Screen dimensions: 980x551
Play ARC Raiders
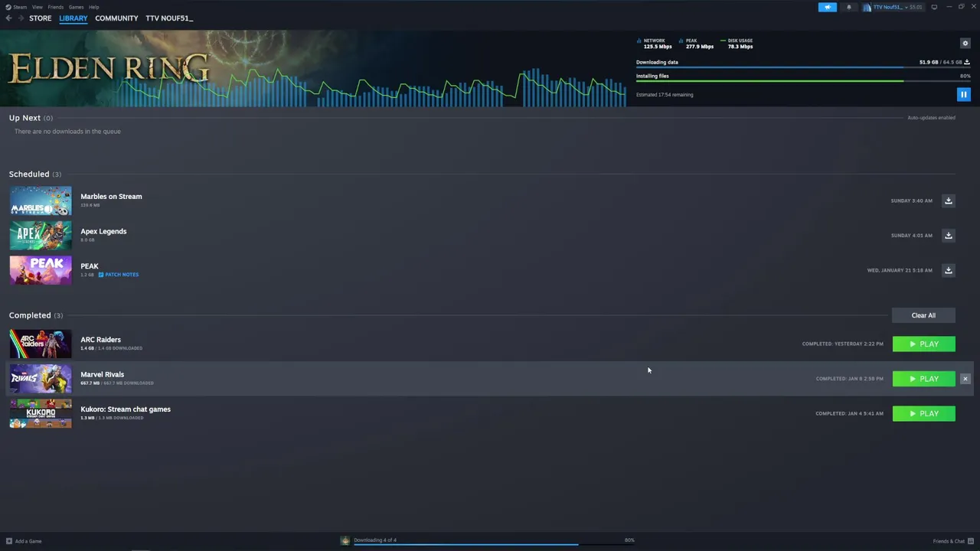[x=923, y=344]
